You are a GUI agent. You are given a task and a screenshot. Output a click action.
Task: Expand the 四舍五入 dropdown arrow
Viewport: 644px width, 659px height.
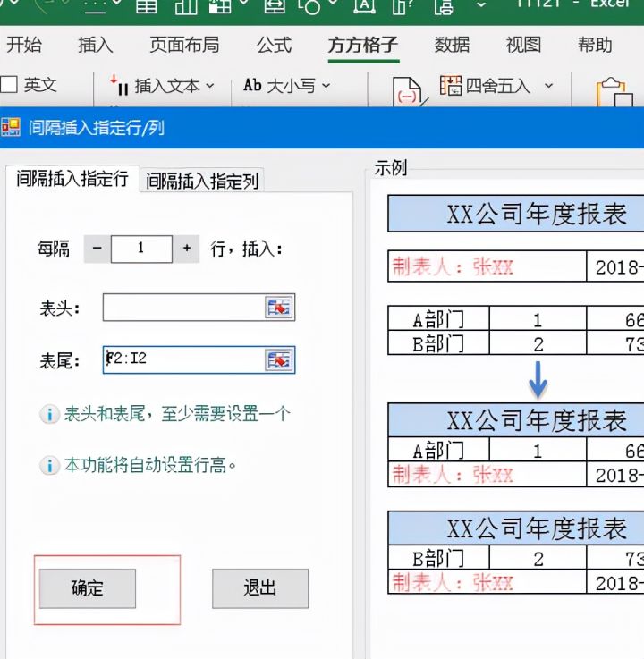548,85
